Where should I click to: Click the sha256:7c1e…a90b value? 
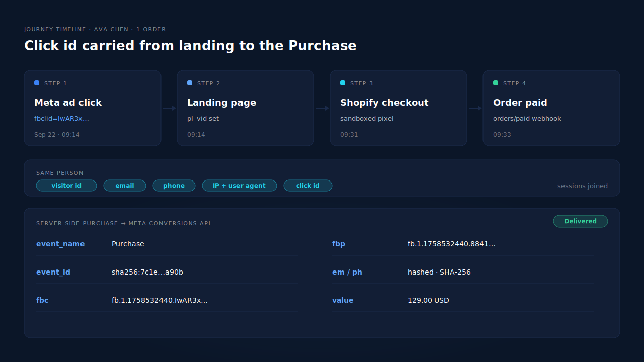pos(147,272)
